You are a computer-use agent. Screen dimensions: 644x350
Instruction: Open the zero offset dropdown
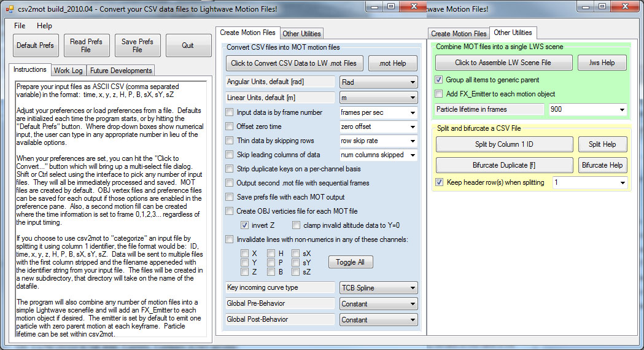(x=378, y=126)
